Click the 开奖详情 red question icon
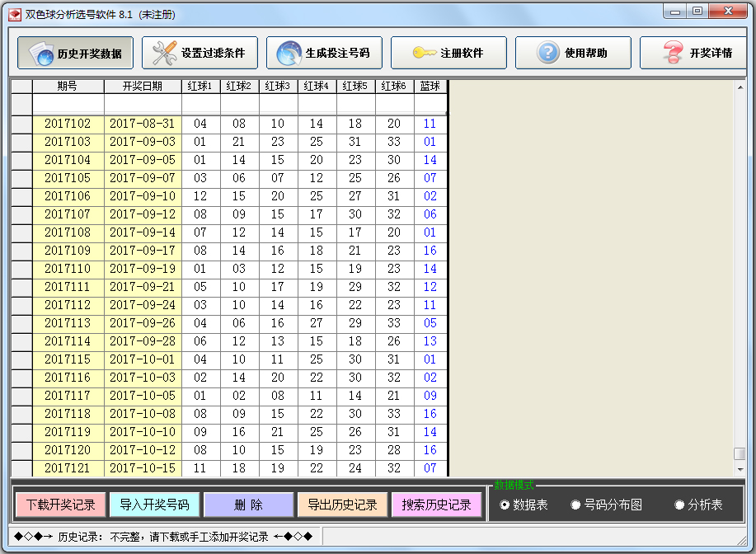 tap(674, 54)
